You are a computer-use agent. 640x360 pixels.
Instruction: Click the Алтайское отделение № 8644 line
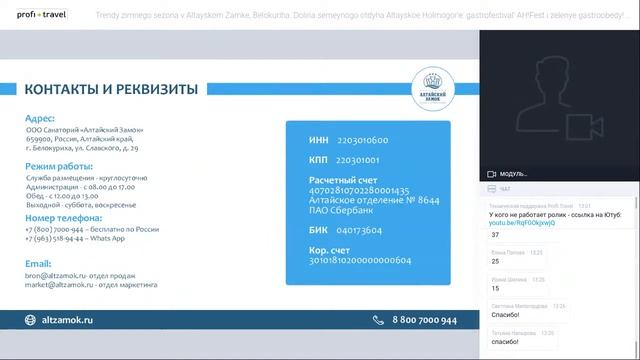374,200
